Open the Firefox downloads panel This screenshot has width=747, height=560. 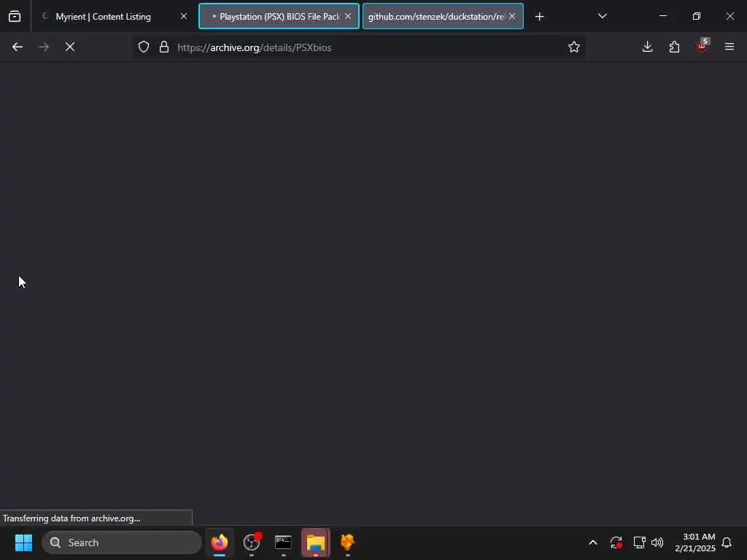[x=648, y=47]
